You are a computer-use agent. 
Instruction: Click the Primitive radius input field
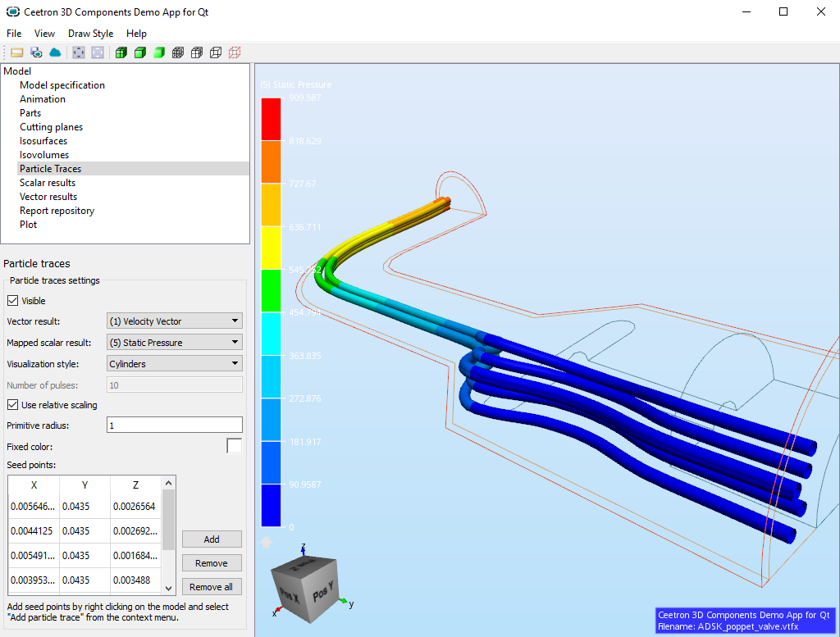174,425
